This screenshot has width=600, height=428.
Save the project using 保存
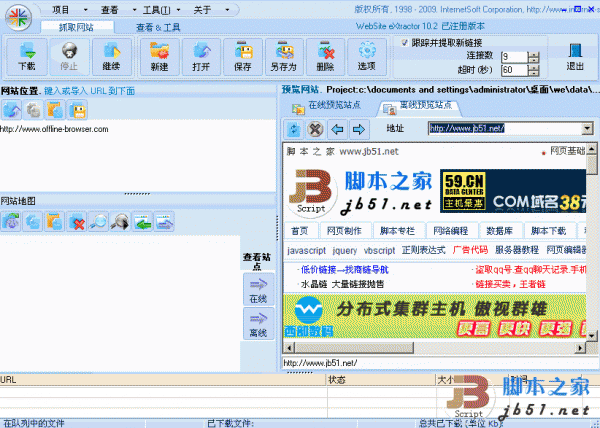coord(243,57)
